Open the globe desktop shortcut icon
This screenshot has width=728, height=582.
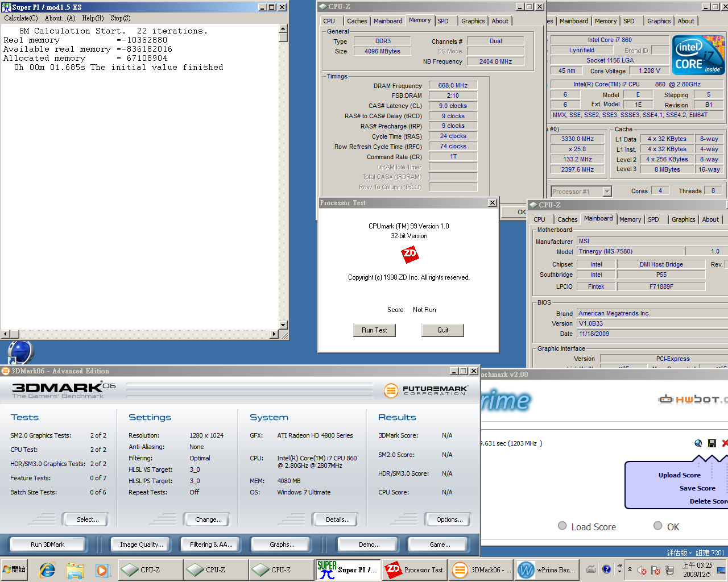click(x=20, y=352)
